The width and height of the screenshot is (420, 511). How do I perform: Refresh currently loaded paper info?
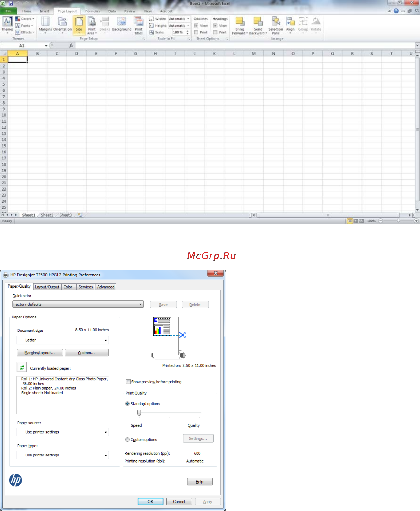coord(22,367)
